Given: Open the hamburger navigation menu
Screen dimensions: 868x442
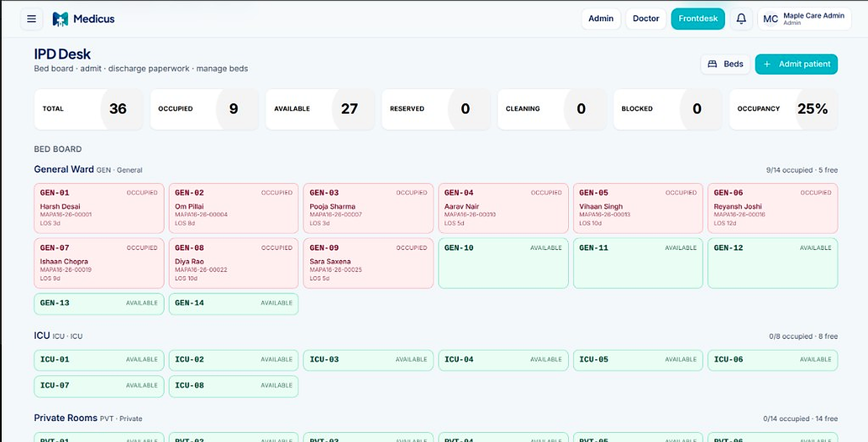Looking at the screenshot, I should click(31, 19).
